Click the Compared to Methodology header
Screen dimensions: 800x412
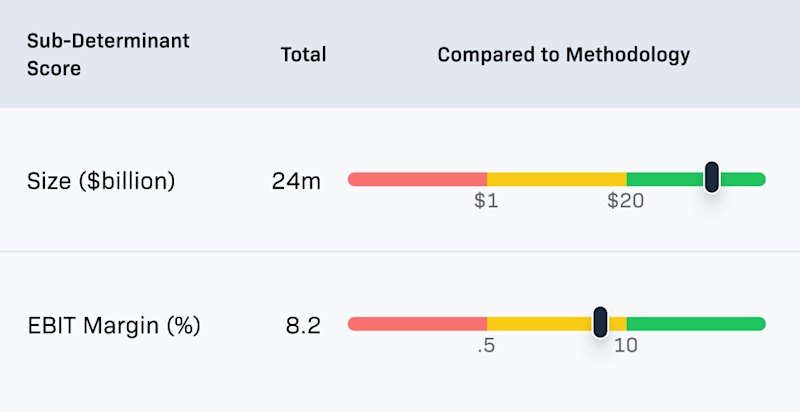563,55
